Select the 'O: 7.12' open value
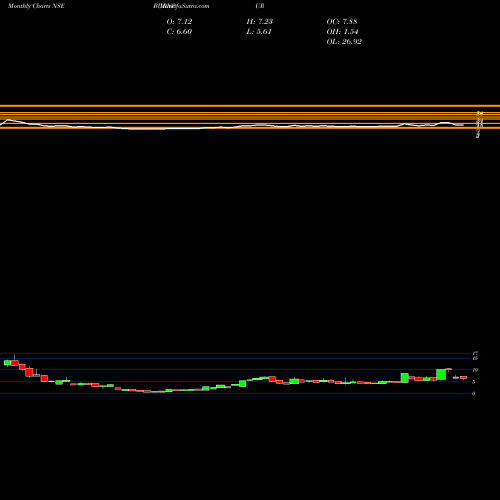 179,22
